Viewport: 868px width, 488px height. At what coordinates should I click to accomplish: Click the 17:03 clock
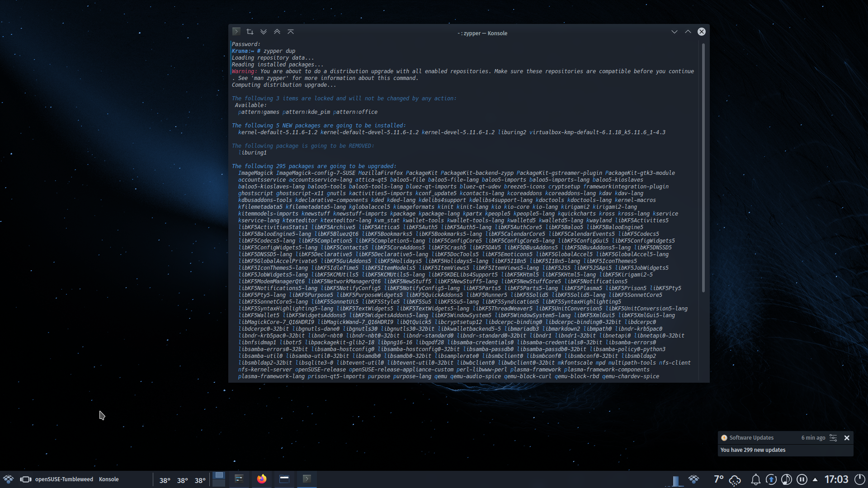(x=836, y=479)
